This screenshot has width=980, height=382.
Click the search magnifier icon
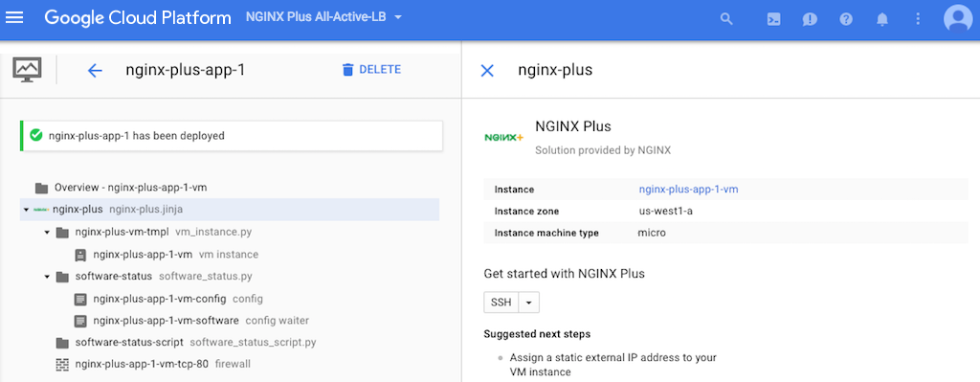click(x=725, y=19)
